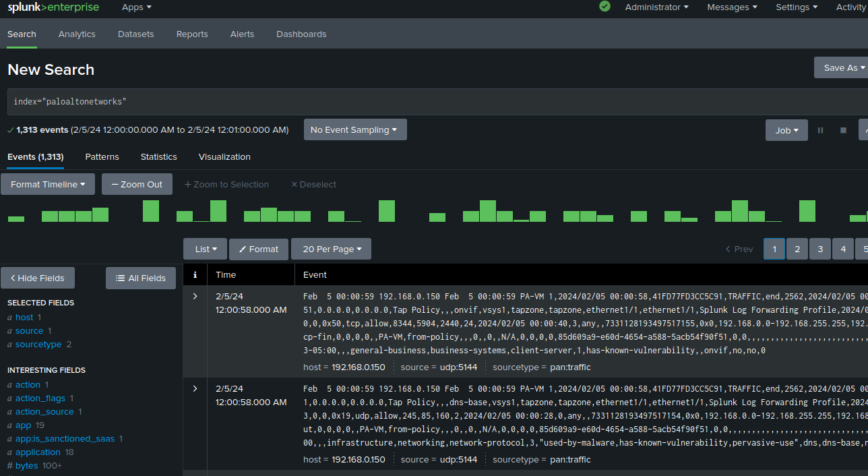This screenshot has width=868, height=476.
Task: Click the Save As button
Action: point(841,67)
